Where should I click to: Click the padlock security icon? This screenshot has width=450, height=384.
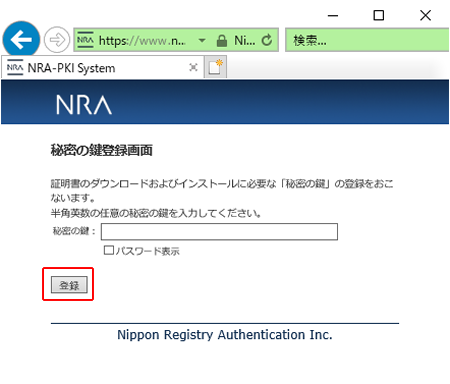tap(222, 41)
